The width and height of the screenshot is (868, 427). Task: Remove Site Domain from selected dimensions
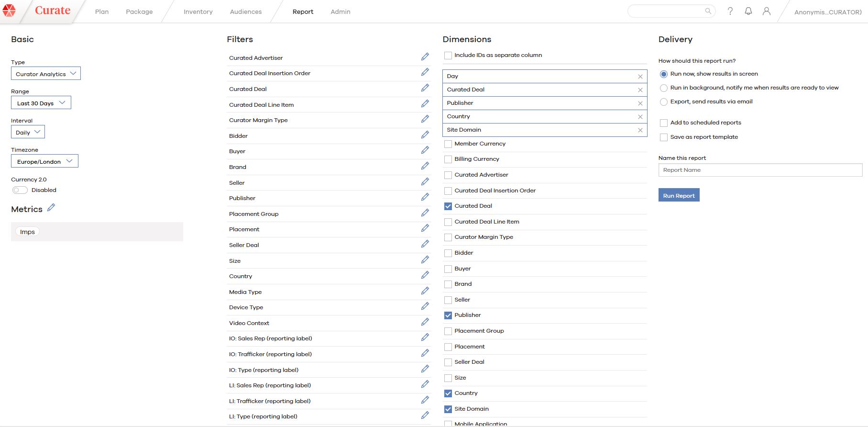640,130
